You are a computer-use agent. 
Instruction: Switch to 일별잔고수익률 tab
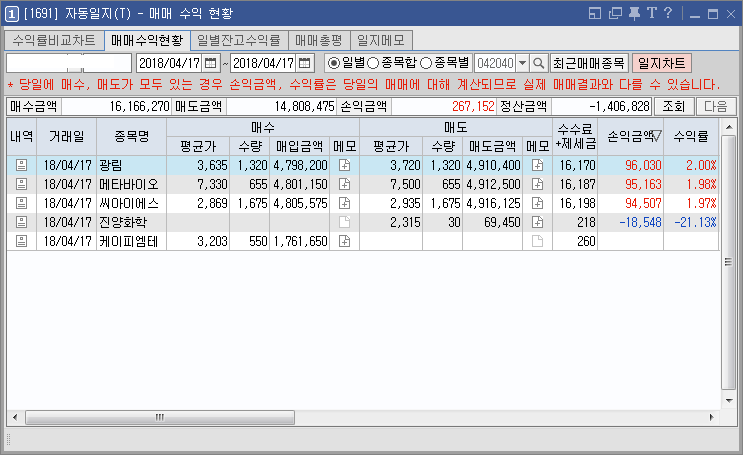pyautogui.click(x=239, y=41)
